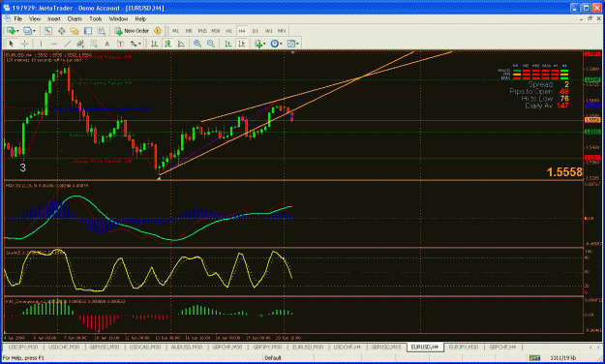Open the Help menu
The image size is (605, 364).
pos(140,18)
